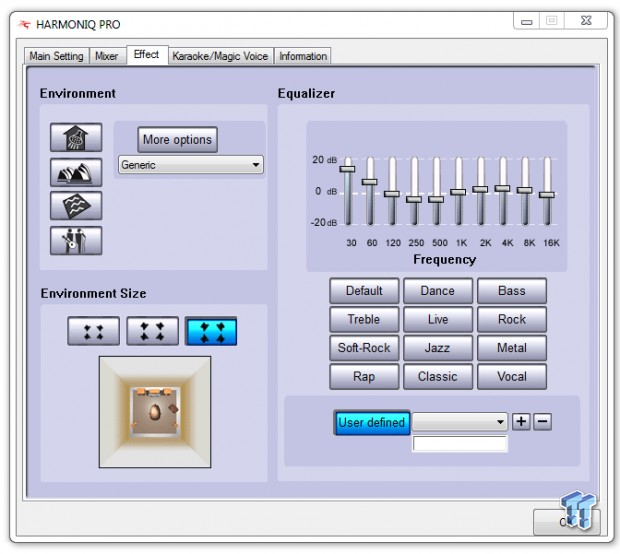Click the preset name input field
Screen dimensions: 620x554
point(460,444)
